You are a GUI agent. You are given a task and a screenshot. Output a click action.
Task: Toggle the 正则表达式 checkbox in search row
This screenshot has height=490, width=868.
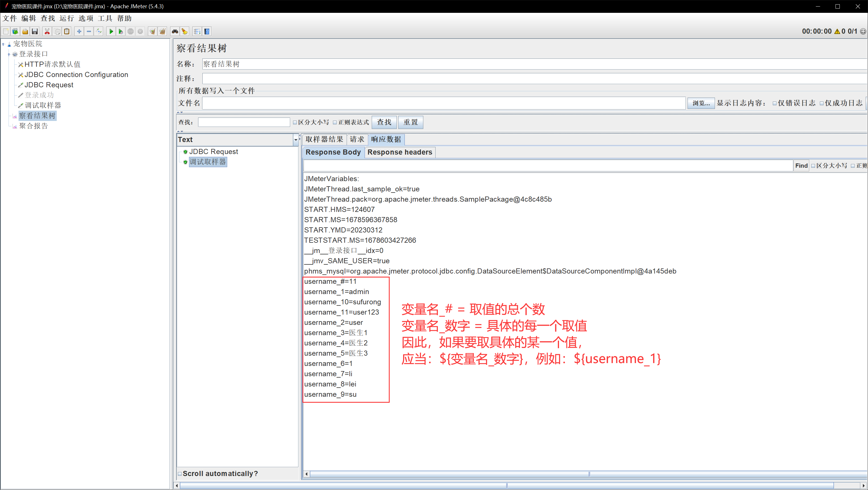pos(335,122)
